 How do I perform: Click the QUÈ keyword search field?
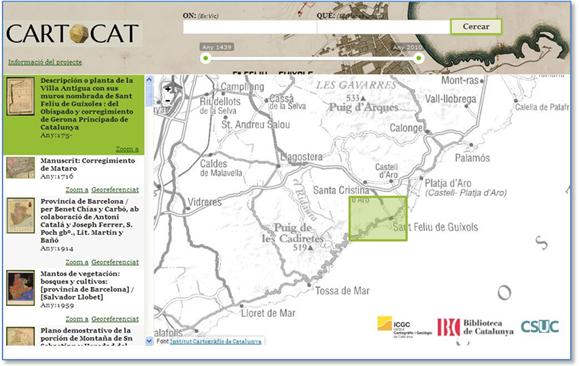coord(384,27)
